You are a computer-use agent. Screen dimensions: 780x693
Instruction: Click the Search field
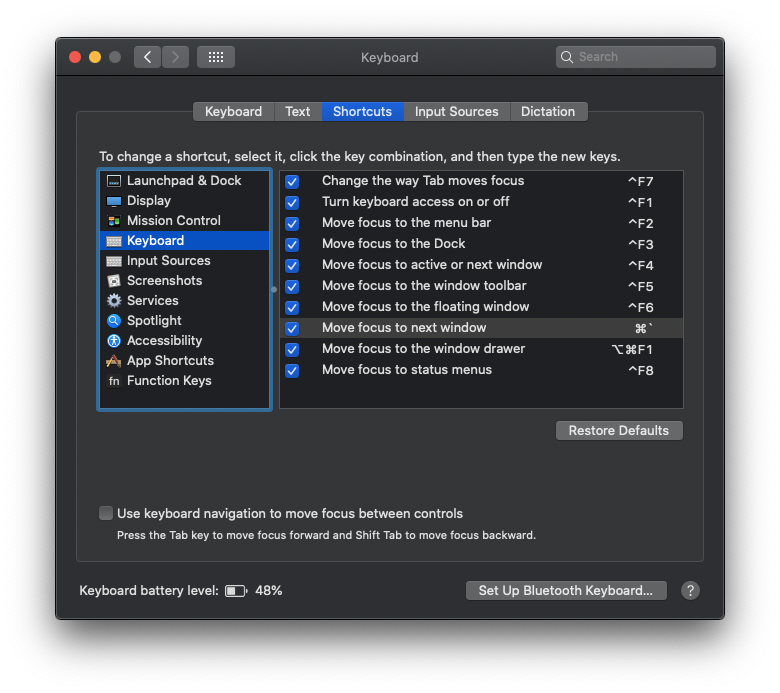[x=636, y=57]
